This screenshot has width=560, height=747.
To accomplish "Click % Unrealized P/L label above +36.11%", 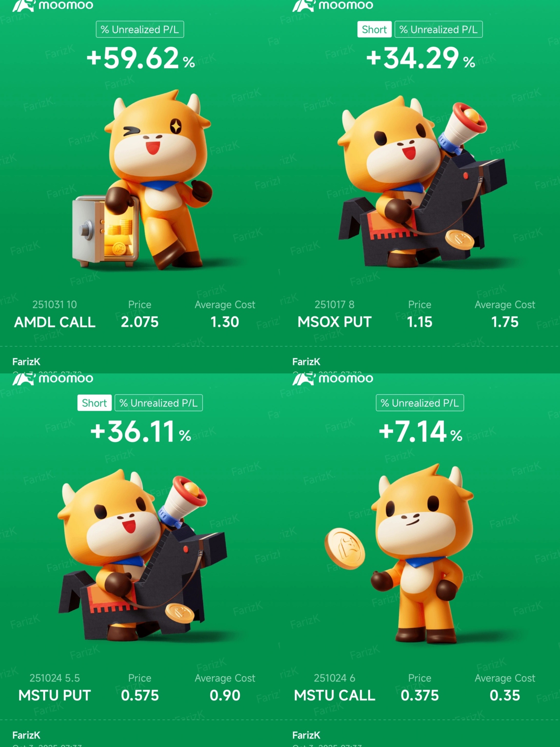I will (x=159, y=403).
